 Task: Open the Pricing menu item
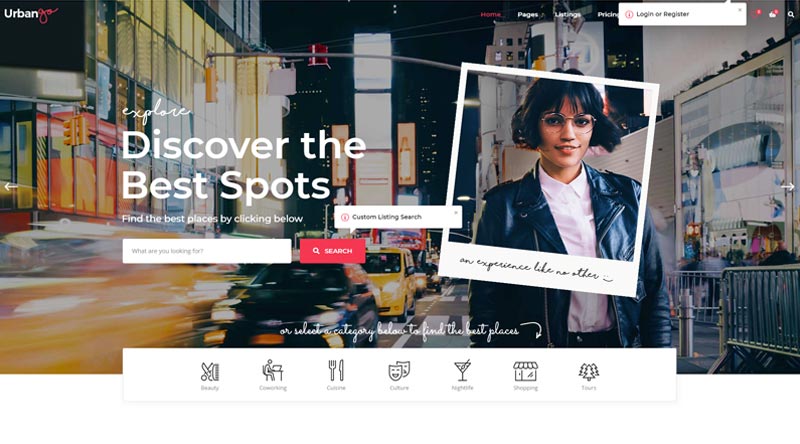608,14
